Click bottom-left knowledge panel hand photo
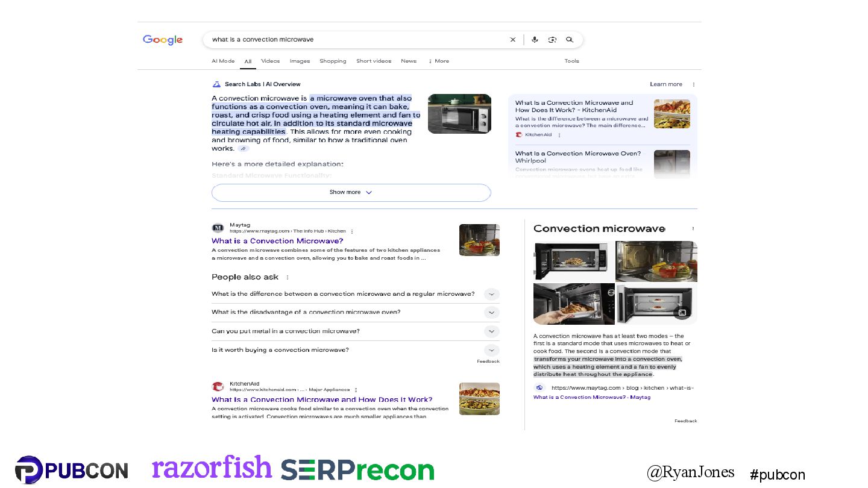The image size is (868, 488). pyautogui.click(x=574, y=304)
